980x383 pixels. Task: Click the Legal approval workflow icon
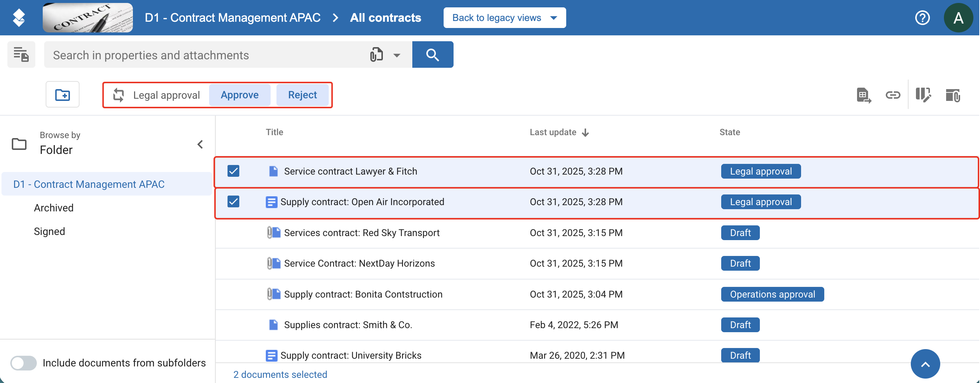119,95
